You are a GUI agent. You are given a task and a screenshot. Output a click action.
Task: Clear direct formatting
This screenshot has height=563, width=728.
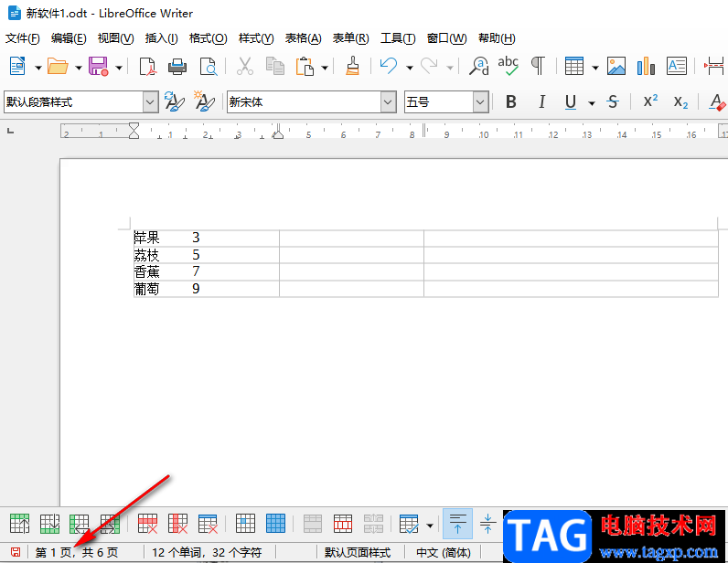(x=717, y=101)
